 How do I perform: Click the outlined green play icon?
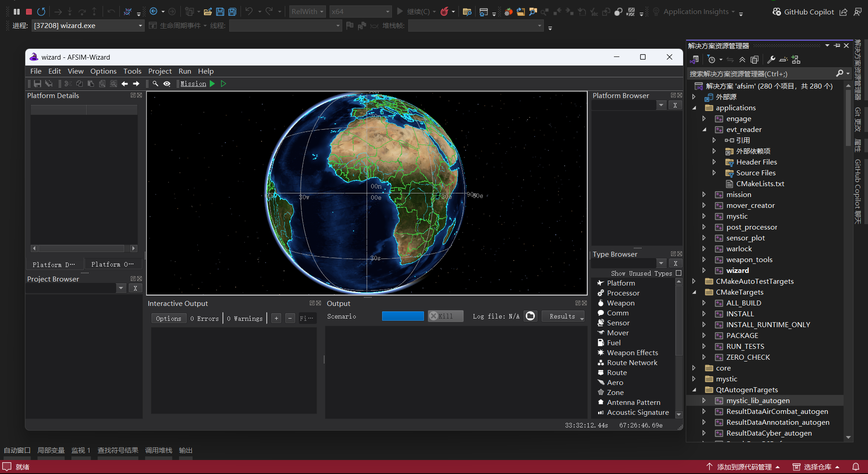[x=223, y=84]
